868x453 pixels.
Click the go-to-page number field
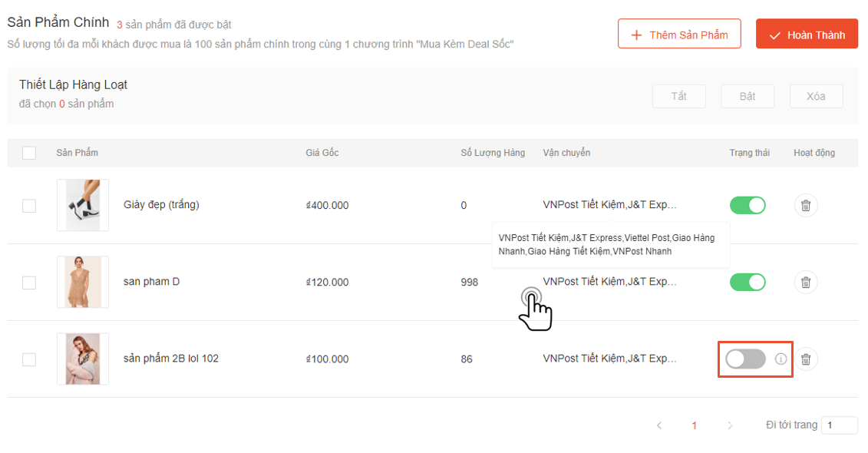839,425
